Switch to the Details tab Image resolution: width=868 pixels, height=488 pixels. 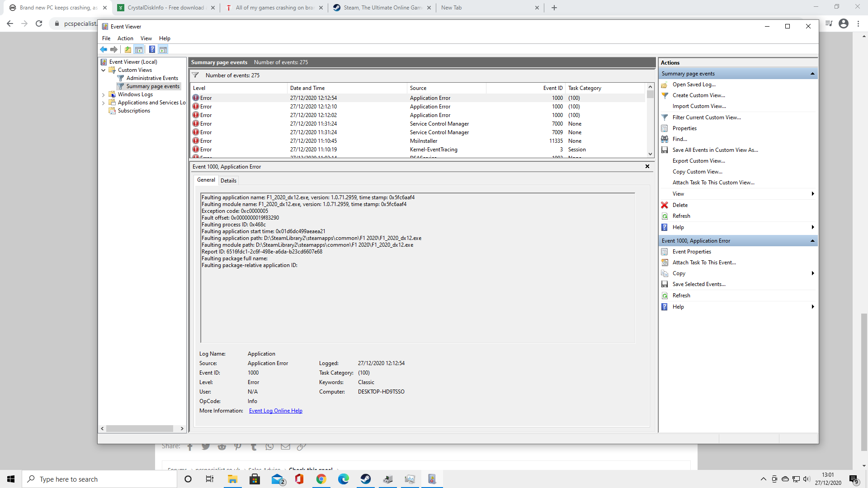pos(228,180)
